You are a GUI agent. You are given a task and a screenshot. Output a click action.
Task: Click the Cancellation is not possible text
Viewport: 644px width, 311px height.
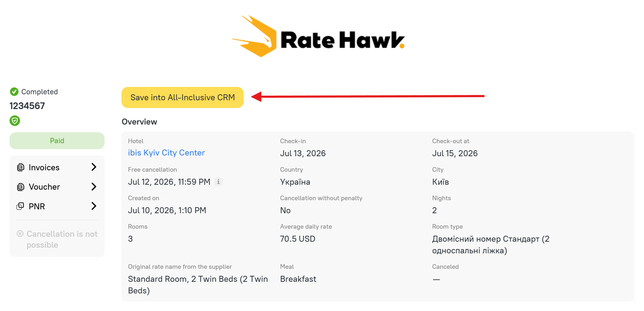(62, 239)
